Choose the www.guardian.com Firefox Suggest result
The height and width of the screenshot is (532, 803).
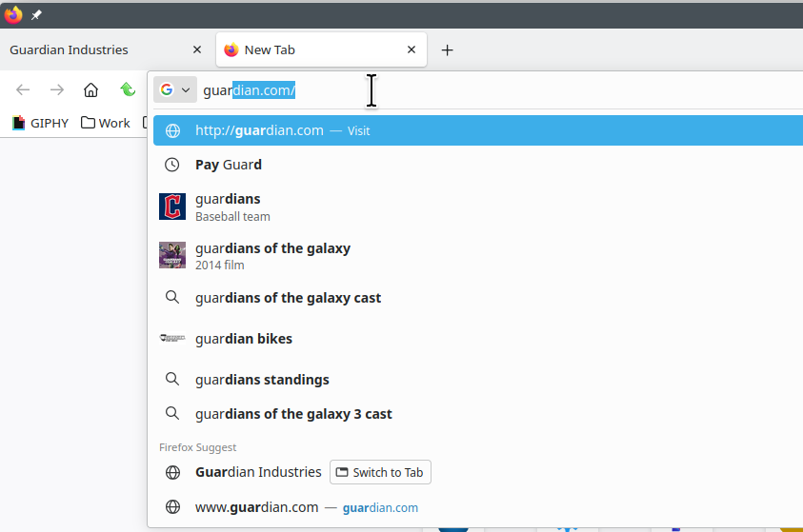click(x=257, y=507)
